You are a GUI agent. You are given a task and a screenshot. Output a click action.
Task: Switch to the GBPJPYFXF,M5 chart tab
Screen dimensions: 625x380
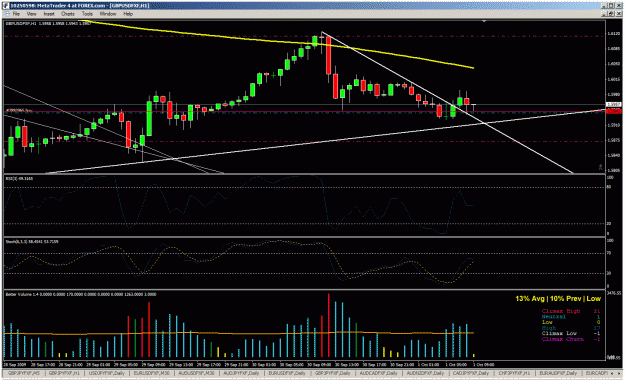tap(24, 373)
